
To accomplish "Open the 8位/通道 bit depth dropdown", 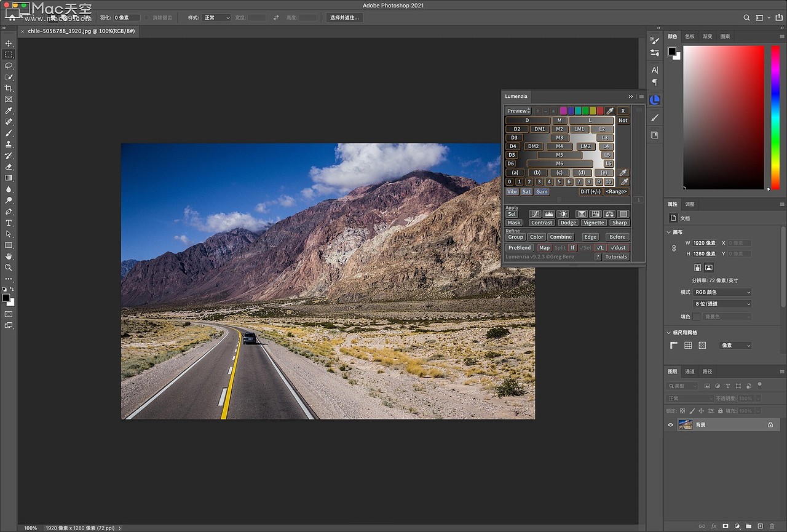I will 722,303.
